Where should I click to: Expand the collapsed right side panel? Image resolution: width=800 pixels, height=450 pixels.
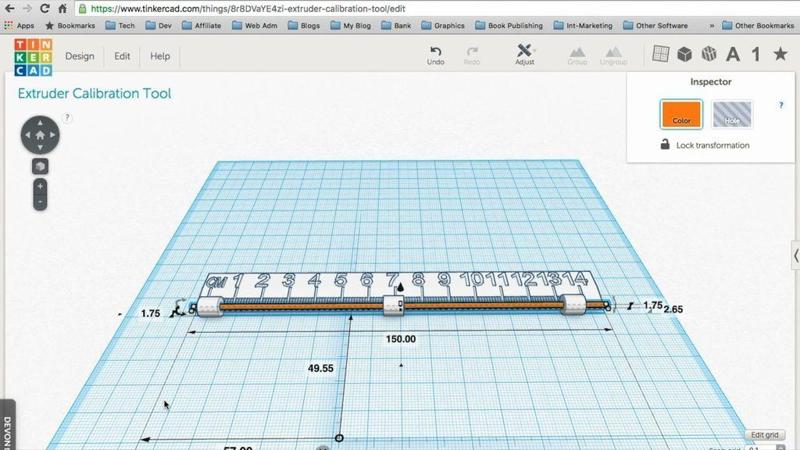(795, 256)
